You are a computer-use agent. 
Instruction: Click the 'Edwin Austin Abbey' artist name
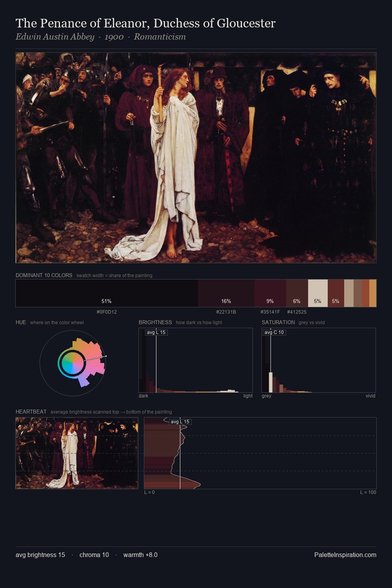[x=55, y=37]
